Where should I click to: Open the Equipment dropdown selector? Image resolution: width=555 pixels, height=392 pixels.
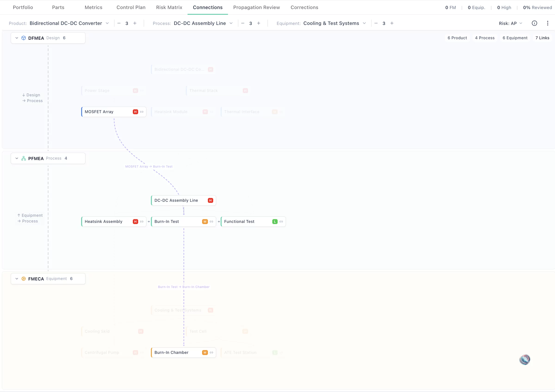[x=335, y=23]
